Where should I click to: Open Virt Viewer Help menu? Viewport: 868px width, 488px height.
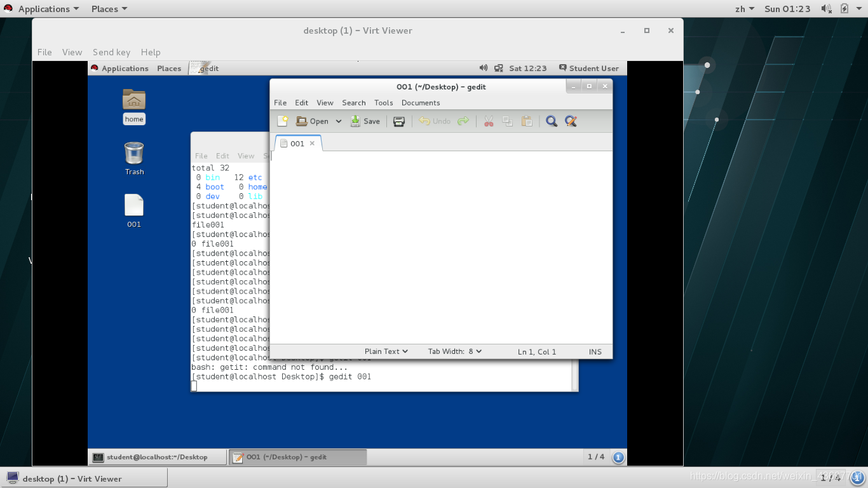151,52
